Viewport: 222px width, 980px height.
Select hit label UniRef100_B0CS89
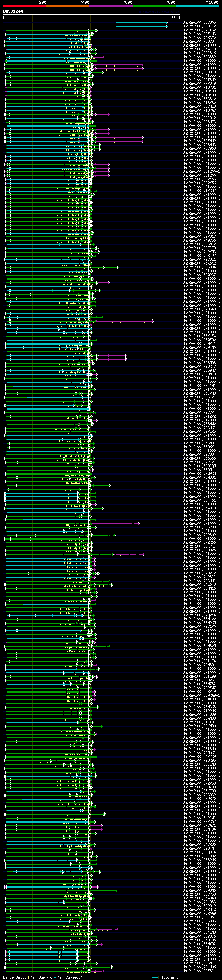click(x=199, y=57)
